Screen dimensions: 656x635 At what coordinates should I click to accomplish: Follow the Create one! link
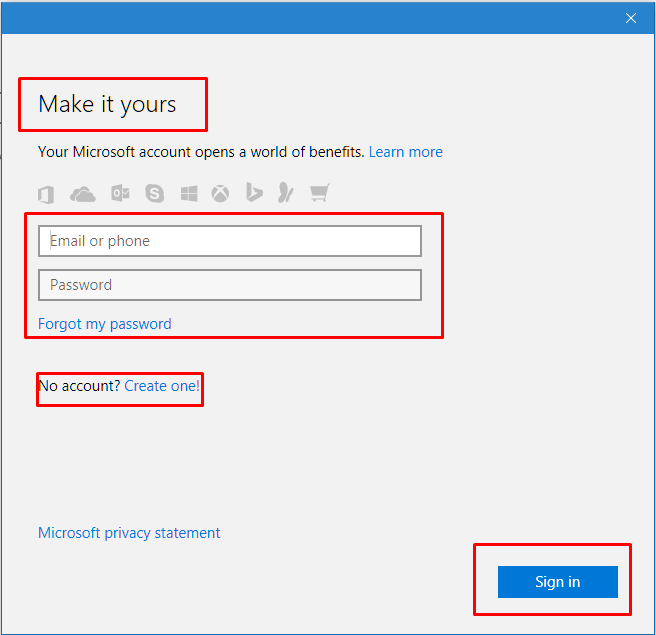coord(162,386)
